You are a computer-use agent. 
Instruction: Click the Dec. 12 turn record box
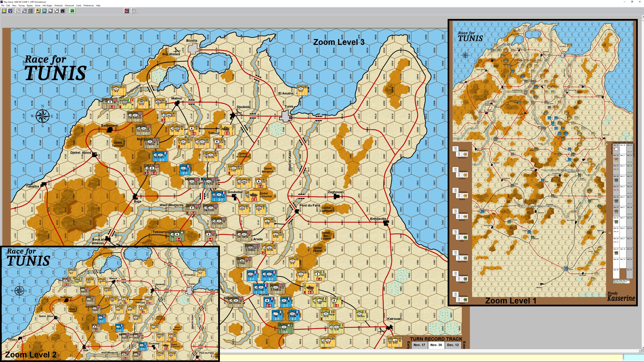[x=453, y=345]
